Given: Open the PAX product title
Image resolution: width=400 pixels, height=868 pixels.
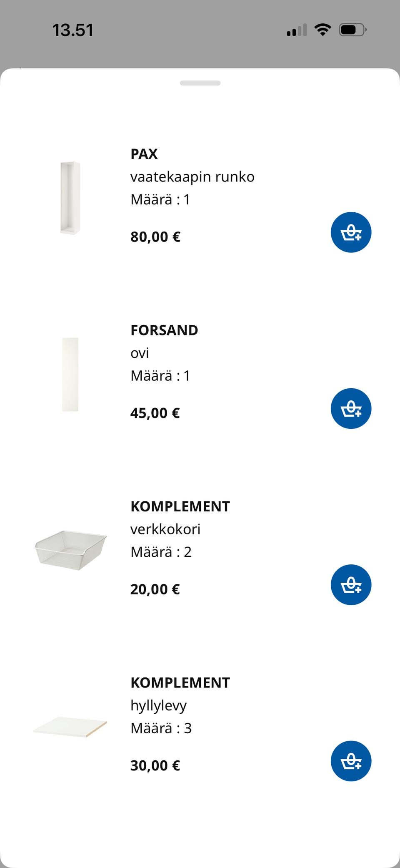Looking at the screenshot, I should click(x=144, y=154).
